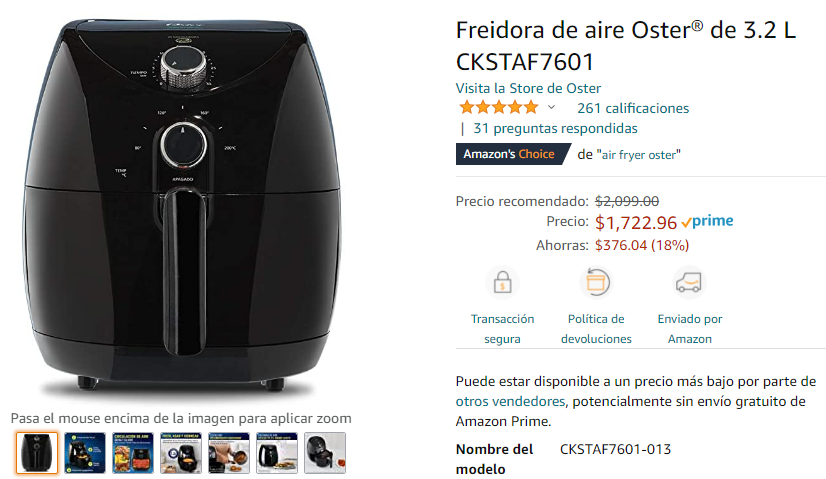The width and height of the screenshot is (826, 479).
Task: Click the return policy box icon
Action: 596,282
